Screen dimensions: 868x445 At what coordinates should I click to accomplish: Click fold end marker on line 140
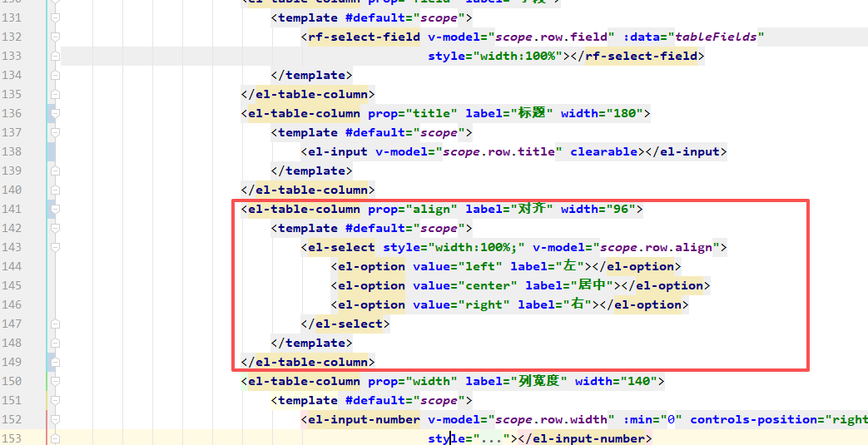coord(55,190)
